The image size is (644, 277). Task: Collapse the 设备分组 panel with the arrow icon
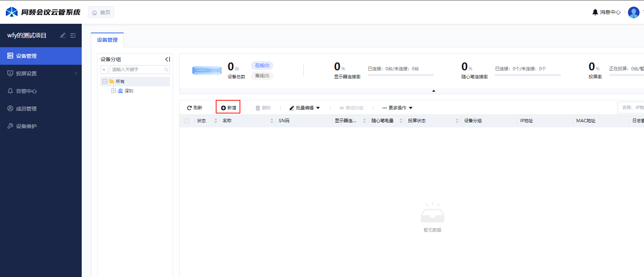tap(167, 59)
